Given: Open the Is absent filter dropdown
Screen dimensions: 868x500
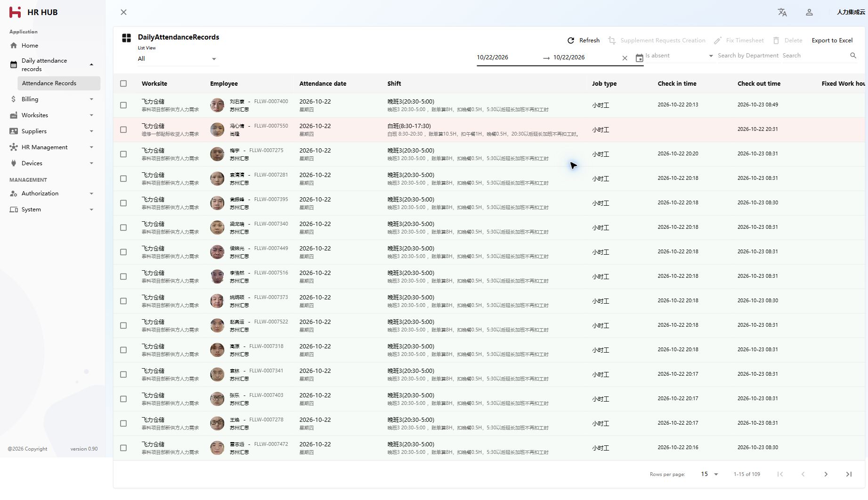Looking at the screenshot, I should click(680, 56).
